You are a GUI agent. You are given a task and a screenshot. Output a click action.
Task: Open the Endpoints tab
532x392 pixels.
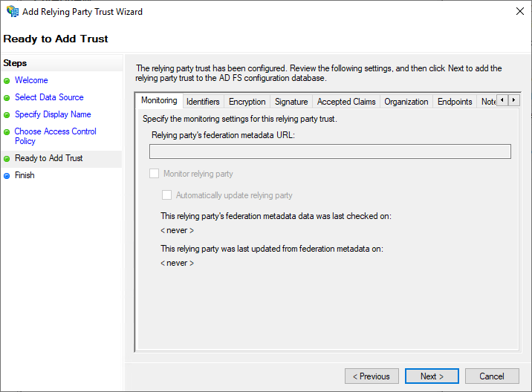(455, 102)
